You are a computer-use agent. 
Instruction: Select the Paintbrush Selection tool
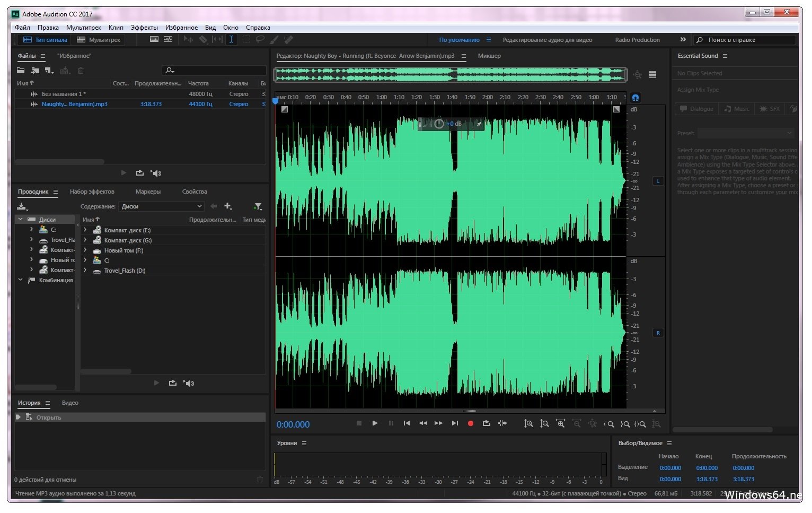[274, 39]
